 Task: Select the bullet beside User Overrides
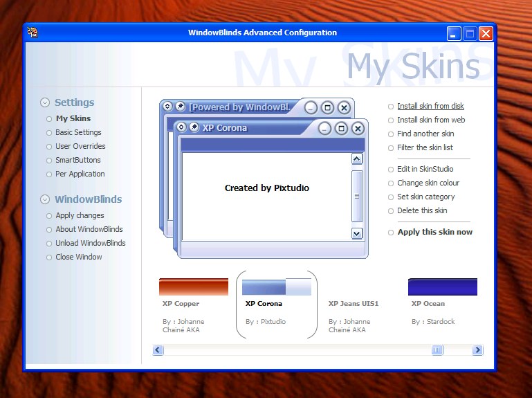49,147
